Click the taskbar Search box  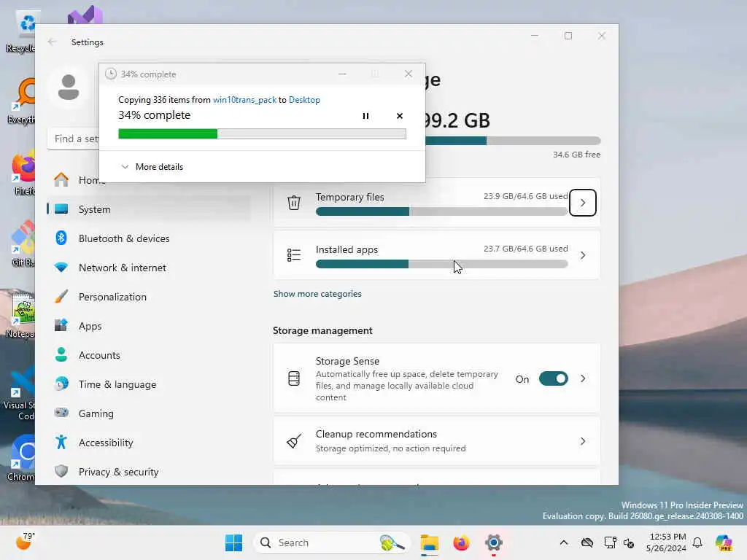332,542
